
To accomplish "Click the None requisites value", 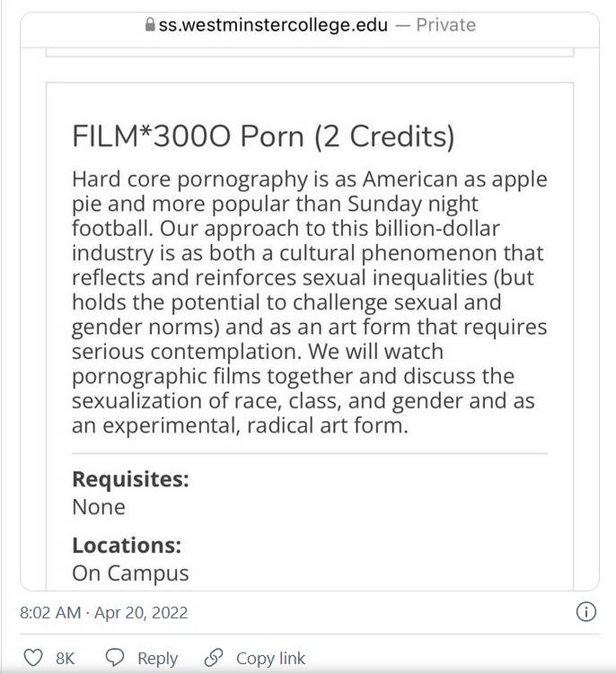I will coord(99,507).
